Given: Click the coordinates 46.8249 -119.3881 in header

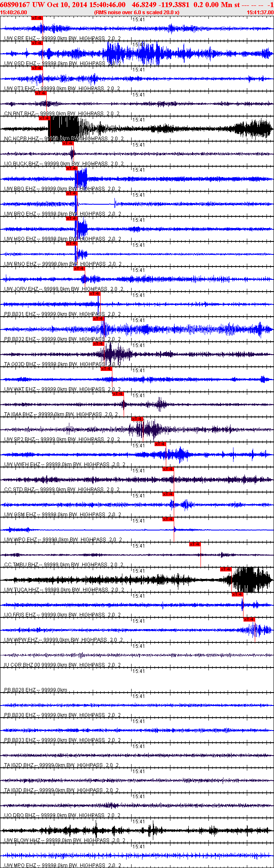Looking at the screenshot, I should click(x=161, y=5).
